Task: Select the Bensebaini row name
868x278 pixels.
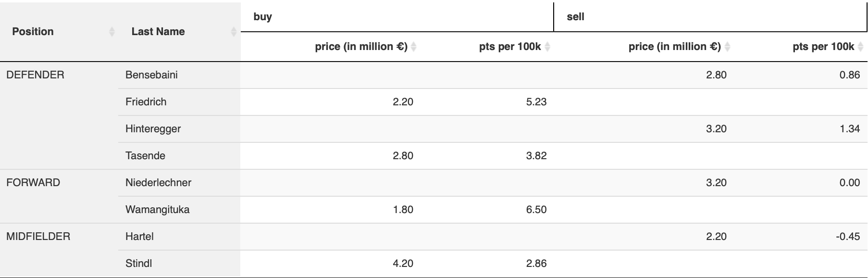Action: coord(151,75)
